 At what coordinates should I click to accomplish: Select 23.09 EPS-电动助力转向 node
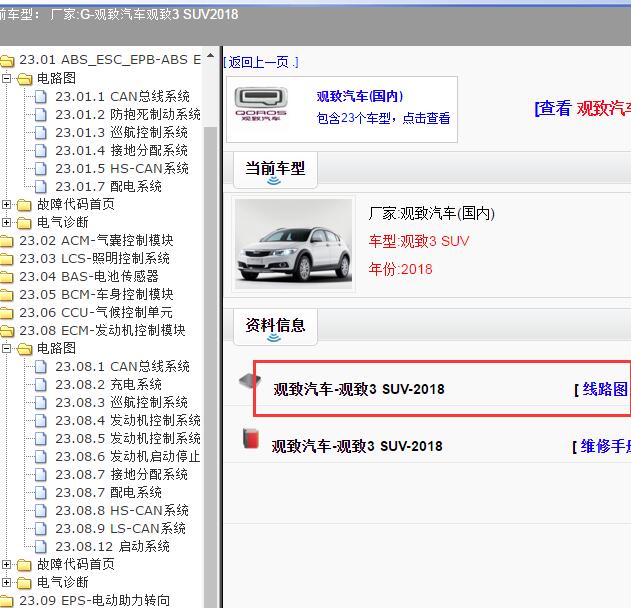tap(94, 600)
